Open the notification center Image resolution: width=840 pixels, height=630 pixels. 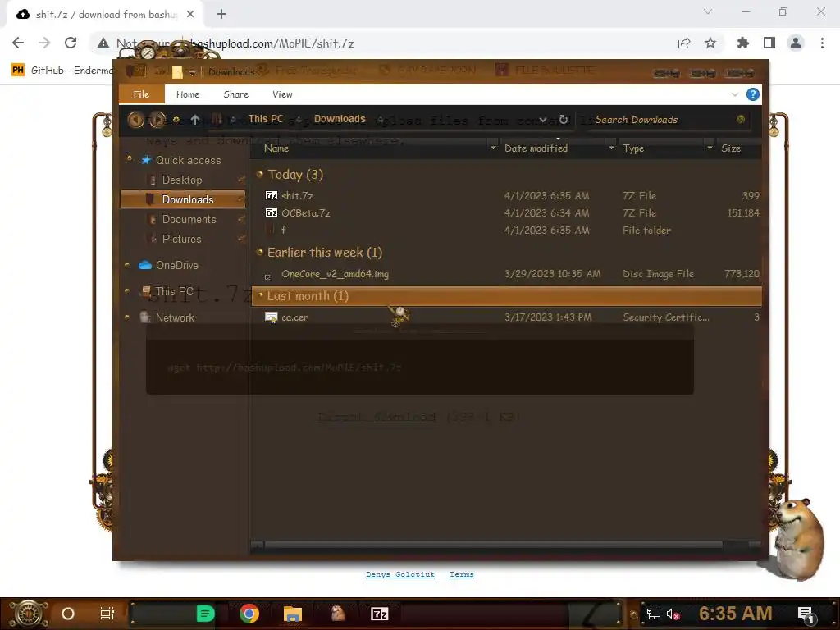pyautogui.click(x=806, y=614)
